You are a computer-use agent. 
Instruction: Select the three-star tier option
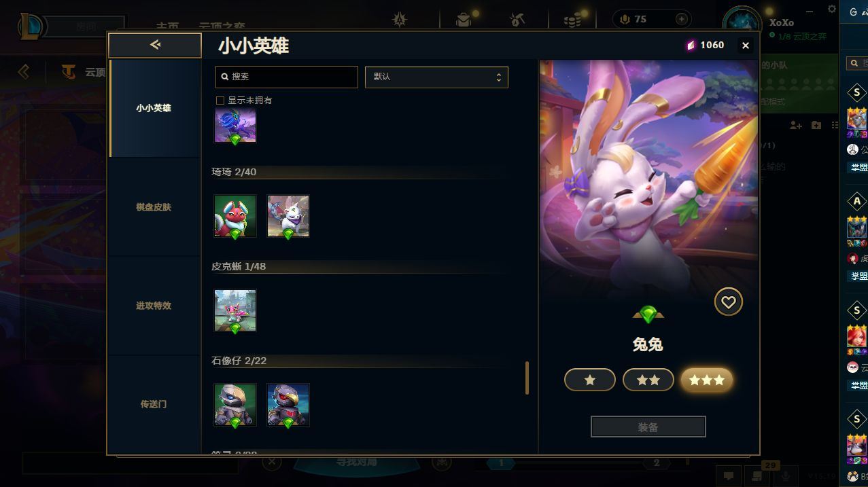click(707, 380)
